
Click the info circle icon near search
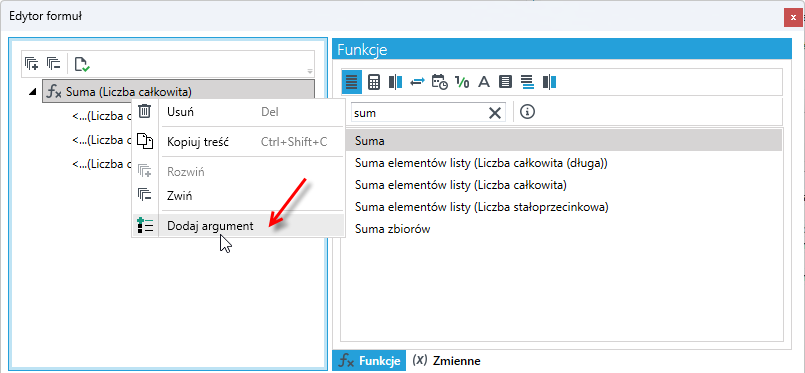tap(527, 112)
